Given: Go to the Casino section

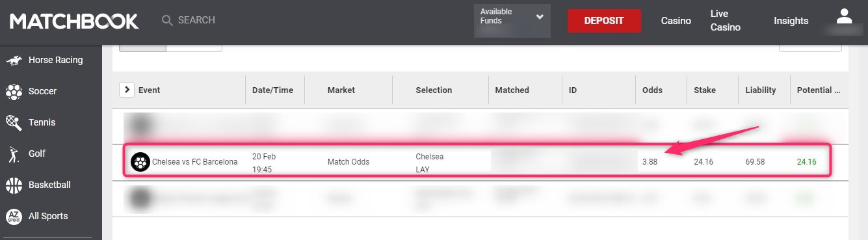Looking at the screenshot, I should pyautogui.click(x=676, y=21).
